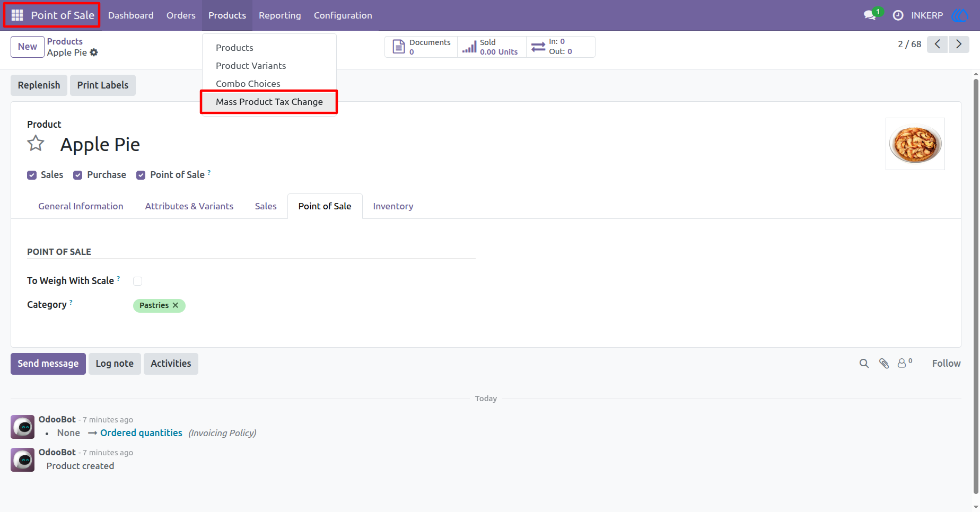This screenshot has width=980, height=512.
Task: Uncheck the Purchase checkbox
Action: point(78,175)
